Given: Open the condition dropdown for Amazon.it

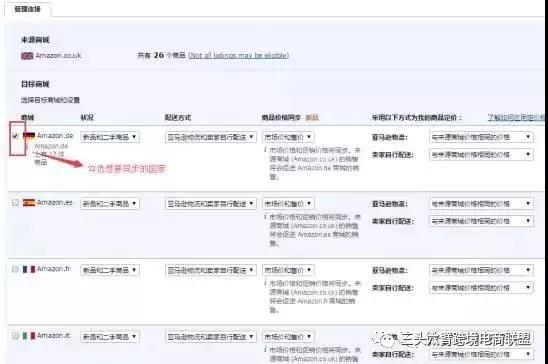Looking at the screenshot, I should tap(110, 337).
